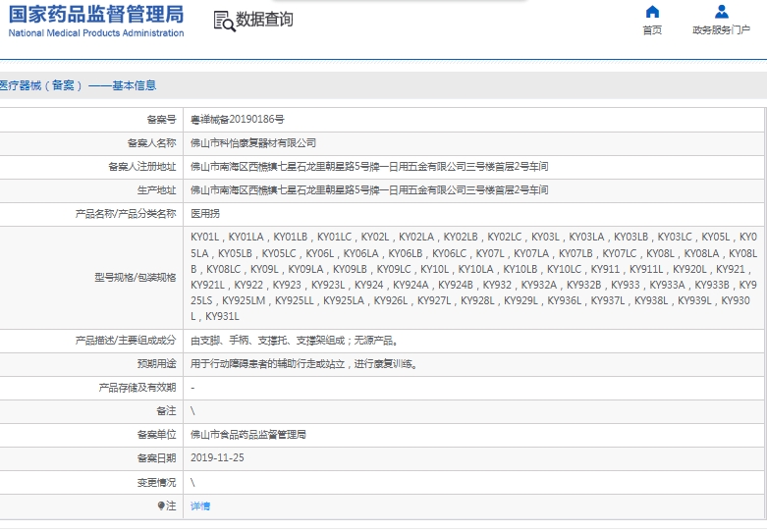Image resolution: width=767 pixels, height=532 pixels.
Task: Click the 数据查询 magnifier document icon
Action: [x=225, y=22]
